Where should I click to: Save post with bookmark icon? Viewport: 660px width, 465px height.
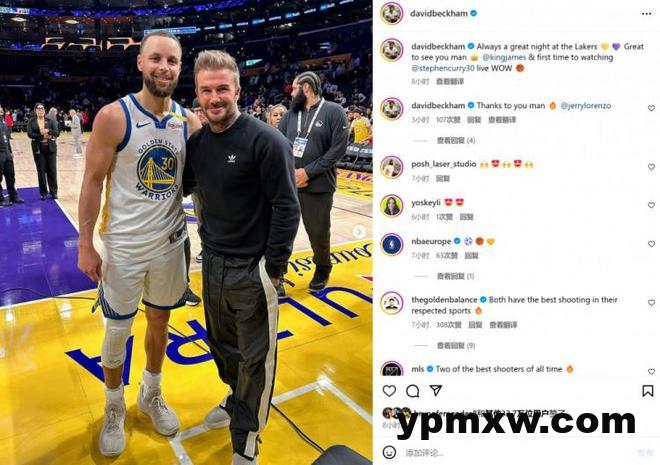point(647,391)
